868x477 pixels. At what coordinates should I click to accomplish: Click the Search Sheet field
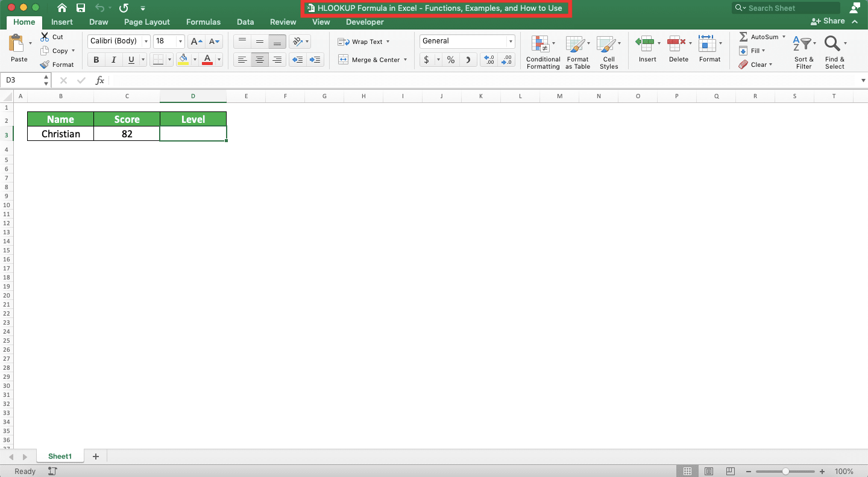click(786, 8)
